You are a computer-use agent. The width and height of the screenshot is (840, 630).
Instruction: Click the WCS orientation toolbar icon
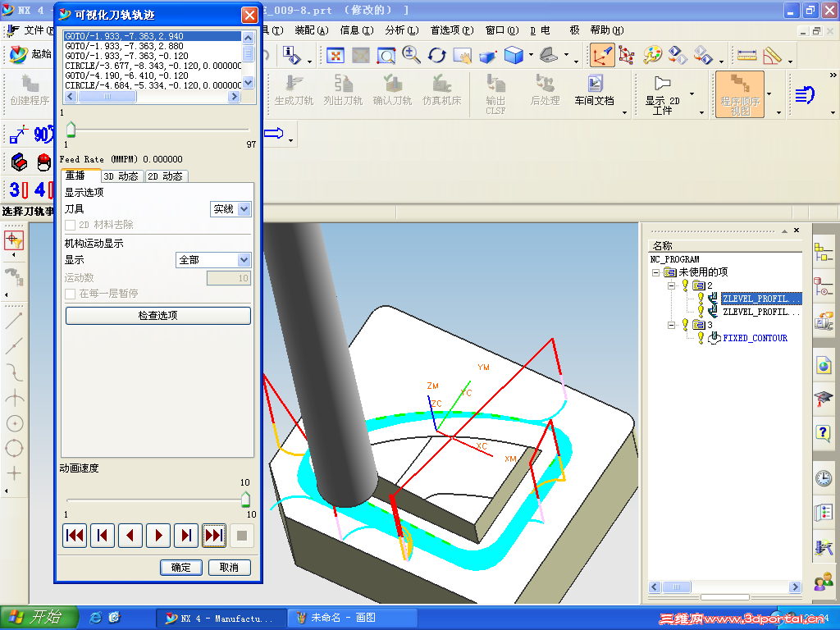tap(601, 55)
